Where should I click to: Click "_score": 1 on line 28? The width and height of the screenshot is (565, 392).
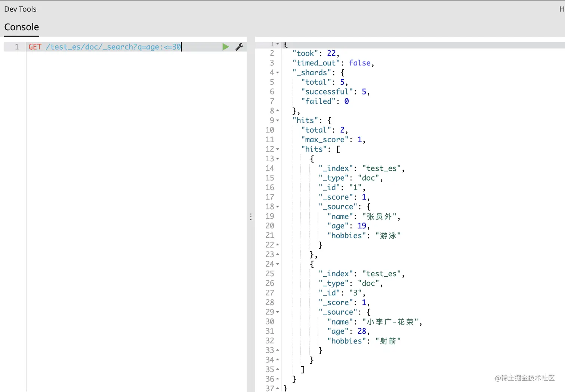[344, 302]
